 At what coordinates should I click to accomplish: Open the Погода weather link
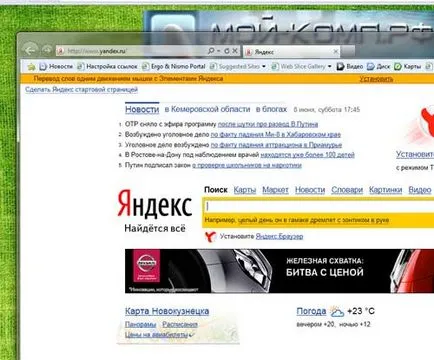pos(311,311)
